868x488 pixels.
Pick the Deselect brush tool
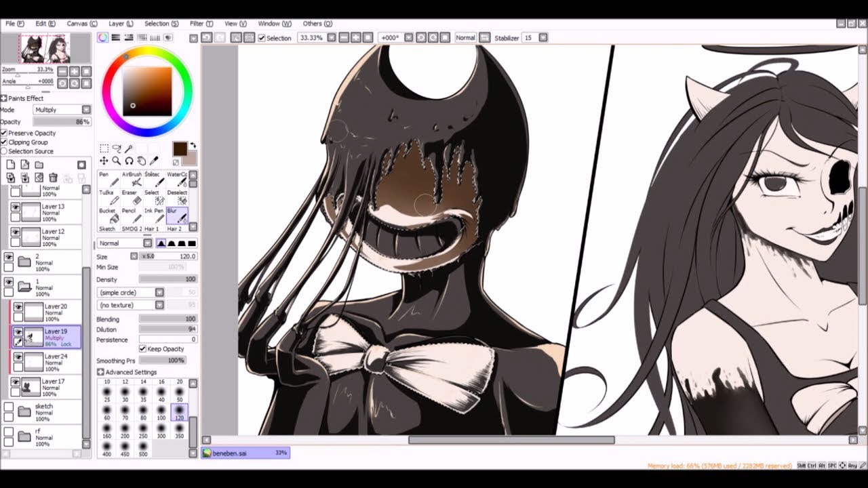pyautogui.click(x=176, y=197)
